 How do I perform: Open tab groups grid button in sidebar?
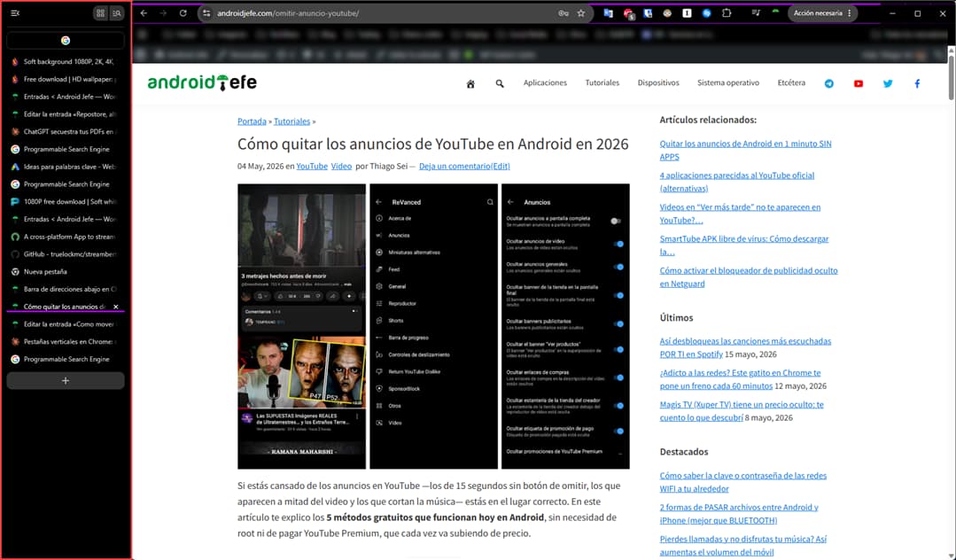(x=101, y=12)
